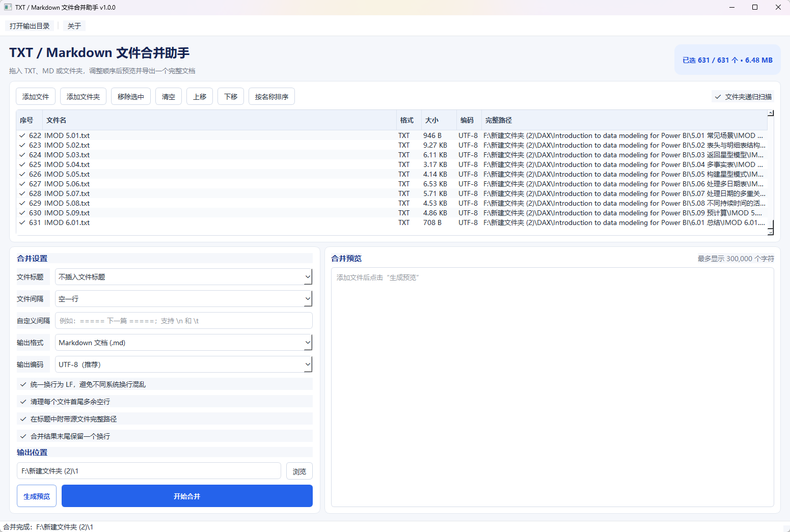Uncheck the row for IMOD 5.06.txt

22,184
